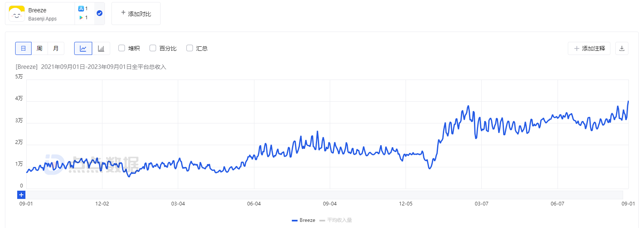
Task: Select the bar chart icon
Action: [101, 48]
